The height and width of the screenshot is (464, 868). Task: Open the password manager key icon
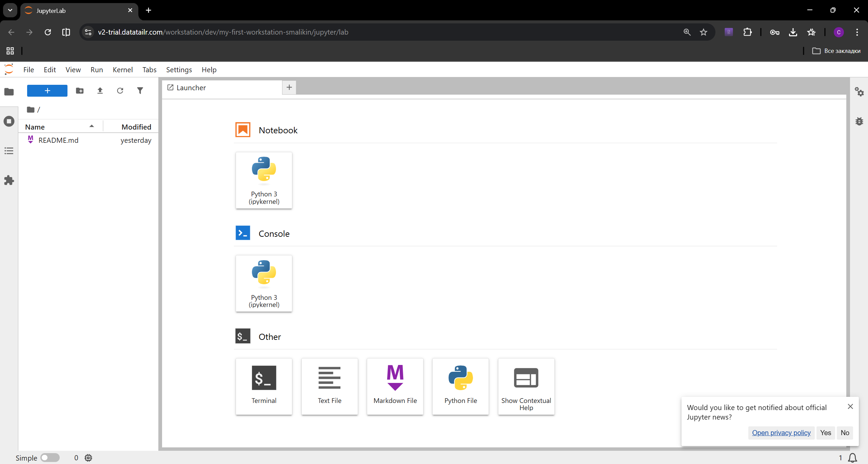[x=774, y=32]
